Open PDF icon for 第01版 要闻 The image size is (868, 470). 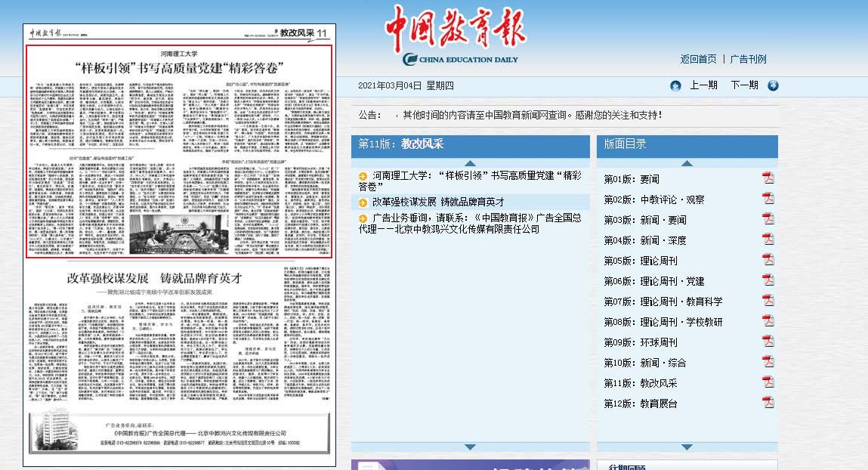[x=768, y=178]
